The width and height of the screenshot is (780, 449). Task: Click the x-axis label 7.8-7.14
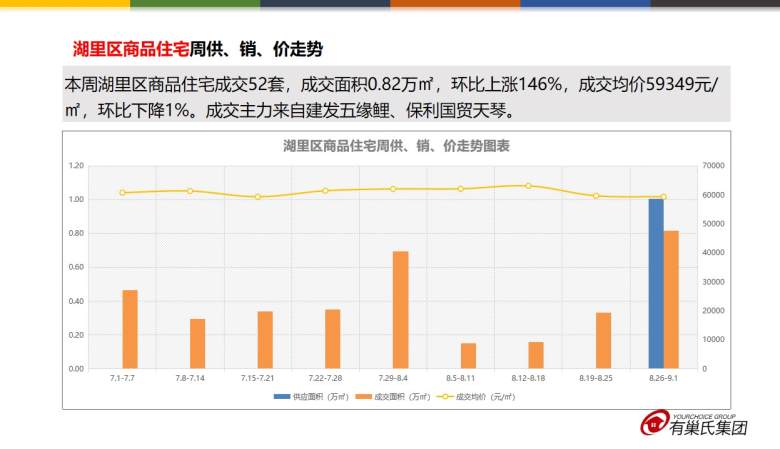[x=190, y=378]
